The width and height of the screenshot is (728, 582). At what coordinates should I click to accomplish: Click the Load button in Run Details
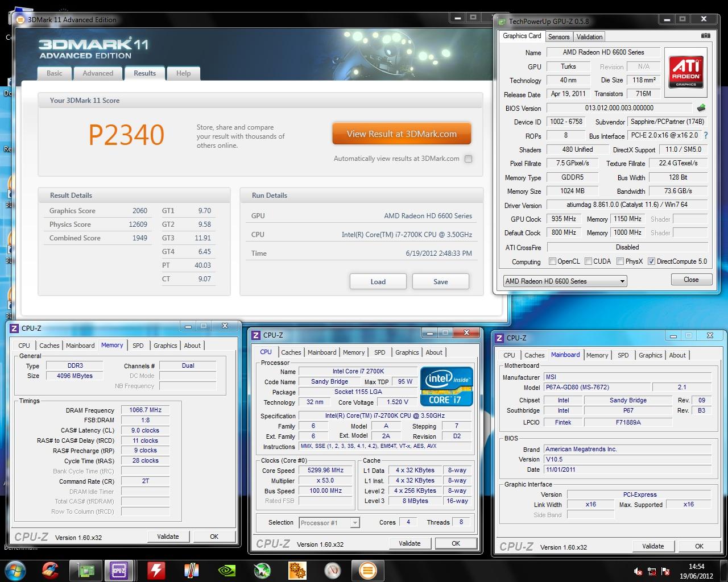click(x=378, y=281)
